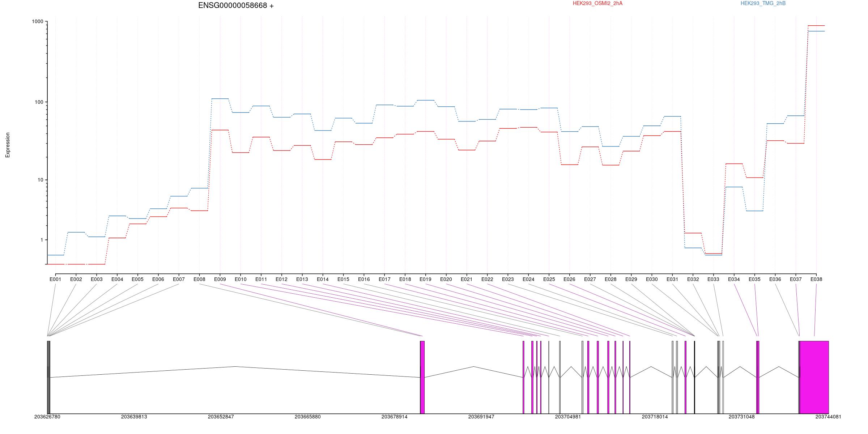This screenshot has height=434, width=868.
Task: Click the 100 y-axis tick label
Action: pos(39,102)
